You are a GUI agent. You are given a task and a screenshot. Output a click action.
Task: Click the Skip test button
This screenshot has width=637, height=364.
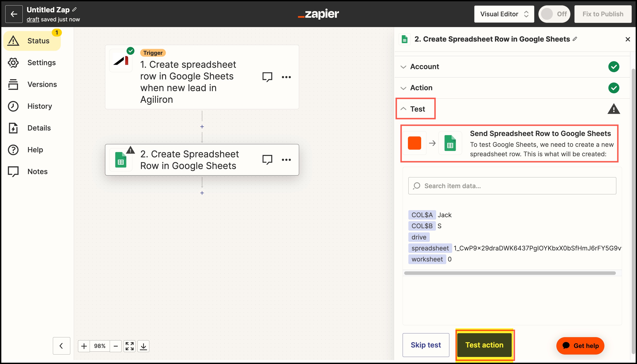[426, 345]
